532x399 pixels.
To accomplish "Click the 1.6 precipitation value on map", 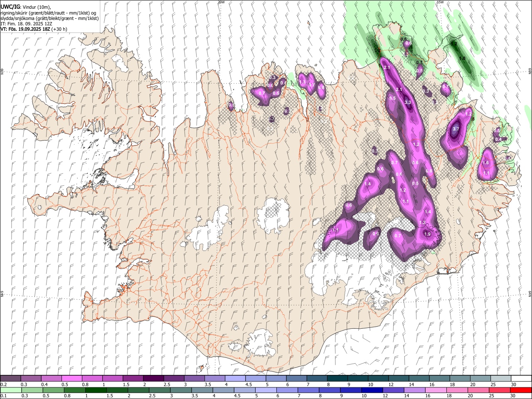I will click(x=485, y=163).
